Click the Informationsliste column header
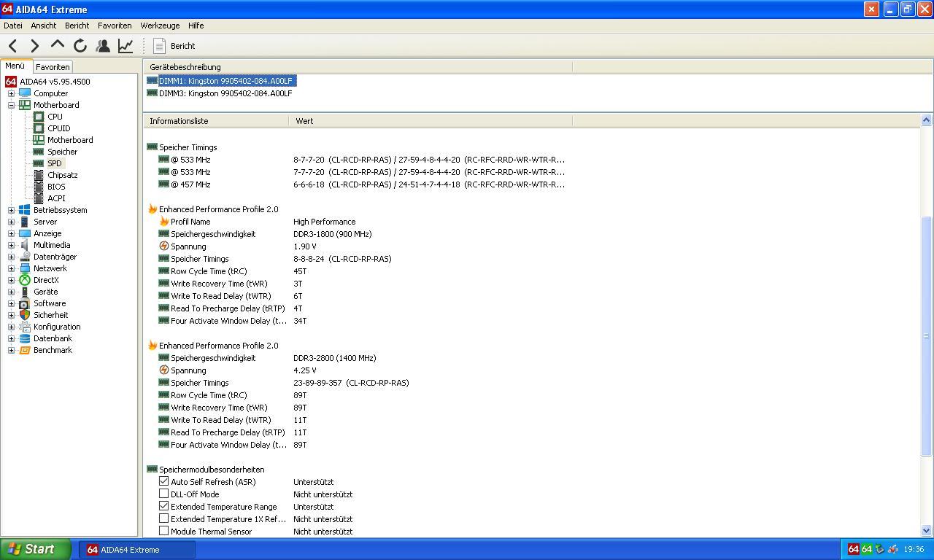 tap(216, 121)
